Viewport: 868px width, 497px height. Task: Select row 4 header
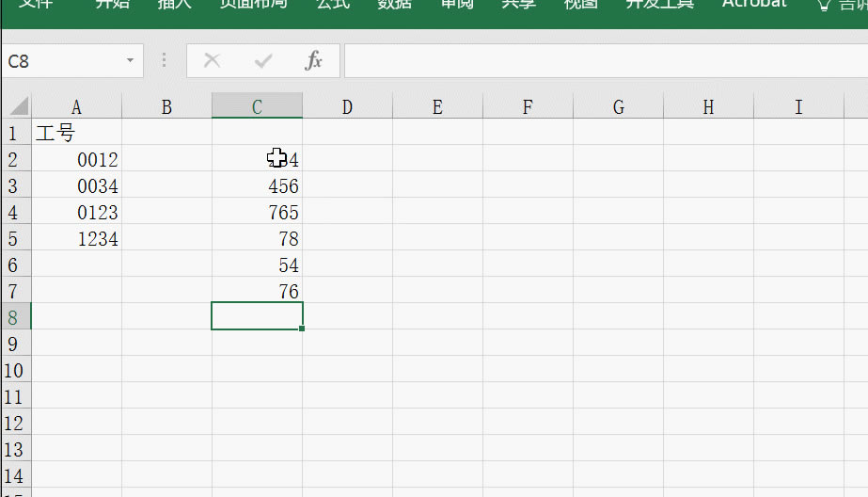click(16, 212)
